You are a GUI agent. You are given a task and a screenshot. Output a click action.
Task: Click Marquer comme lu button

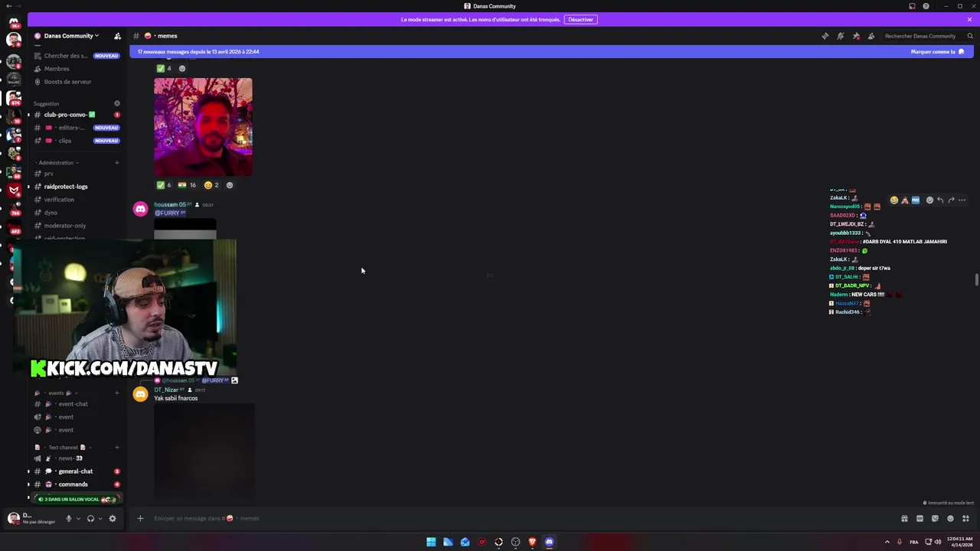point(937,51)
